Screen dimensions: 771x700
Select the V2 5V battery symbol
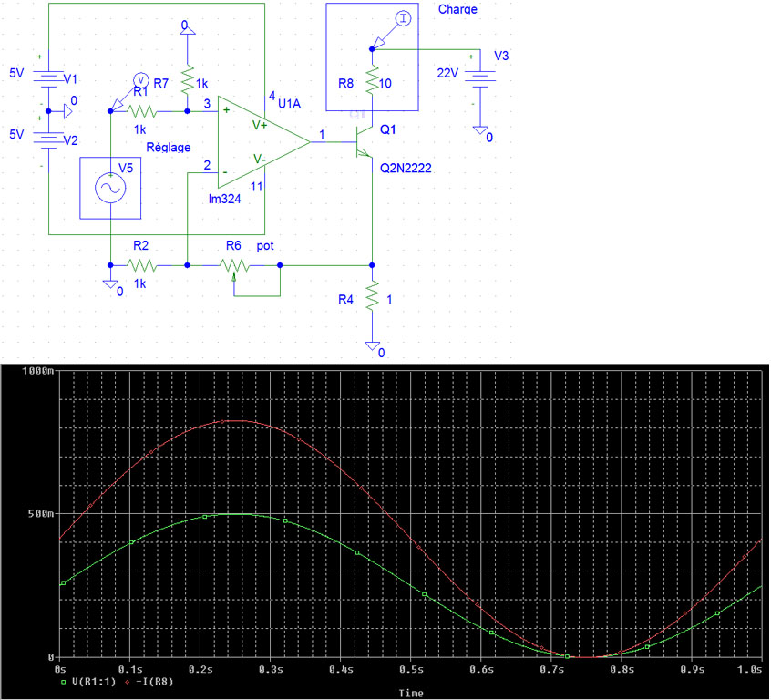tap(46, 138)
